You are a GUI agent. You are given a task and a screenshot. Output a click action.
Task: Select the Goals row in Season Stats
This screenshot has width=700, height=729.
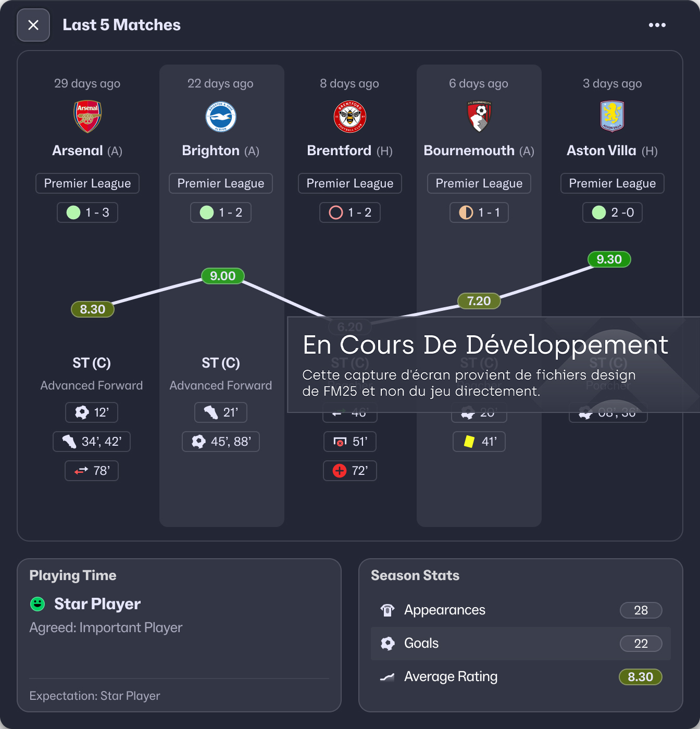520,644
